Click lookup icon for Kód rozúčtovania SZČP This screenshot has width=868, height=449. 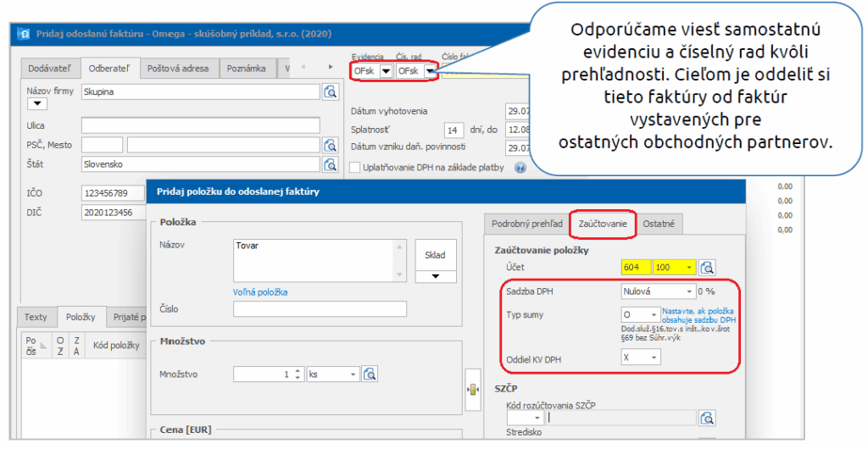[707, 417]
